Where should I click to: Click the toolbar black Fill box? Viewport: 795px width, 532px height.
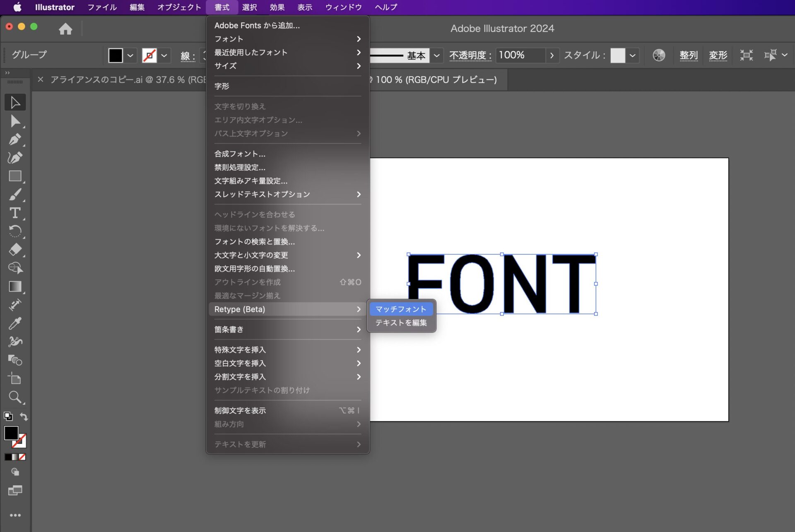(x=11, y=433)
